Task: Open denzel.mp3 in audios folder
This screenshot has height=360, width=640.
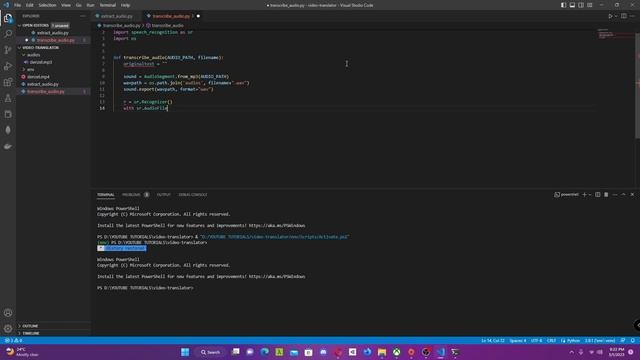Action: click(53, 62)
